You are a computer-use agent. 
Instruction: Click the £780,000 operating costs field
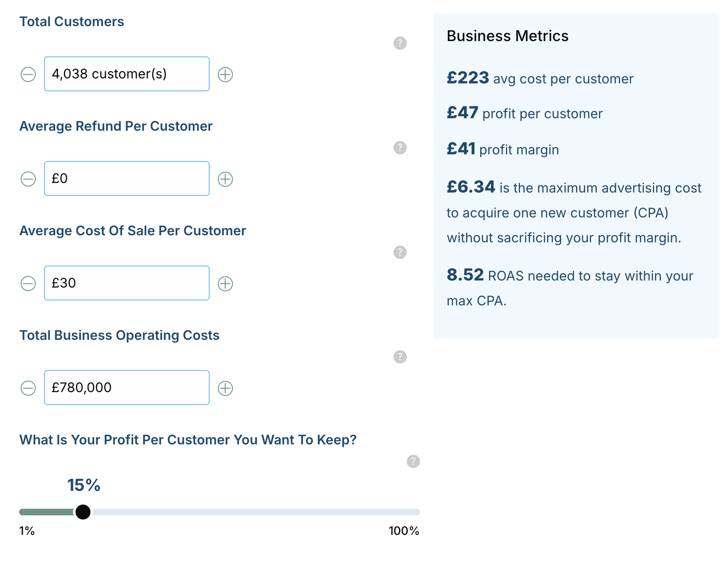coord(127,388)
